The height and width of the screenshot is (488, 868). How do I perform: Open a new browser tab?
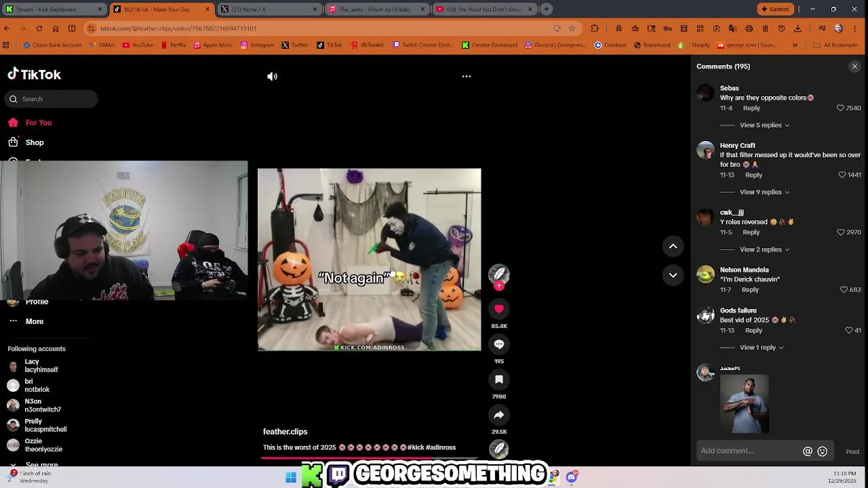(547, 9)
